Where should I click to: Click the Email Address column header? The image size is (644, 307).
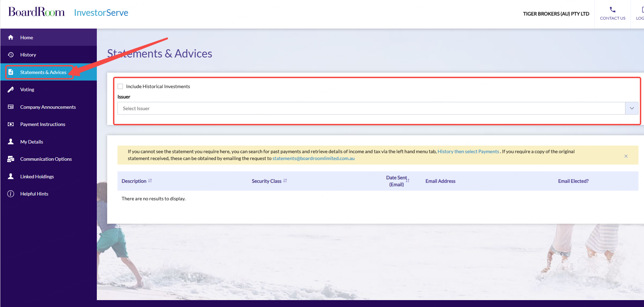[x=440, y=181]
